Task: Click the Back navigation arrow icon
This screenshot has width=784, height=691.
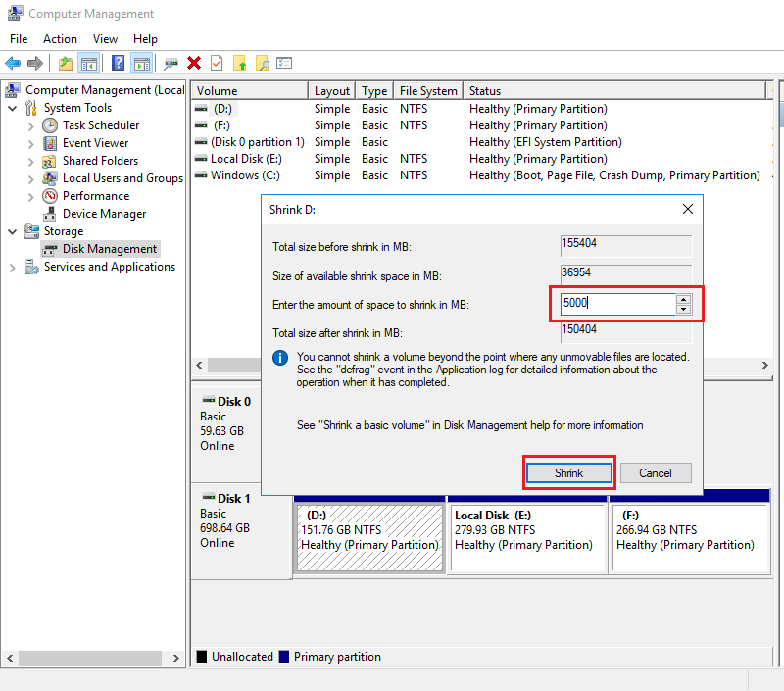Action: tap(12, 63)
